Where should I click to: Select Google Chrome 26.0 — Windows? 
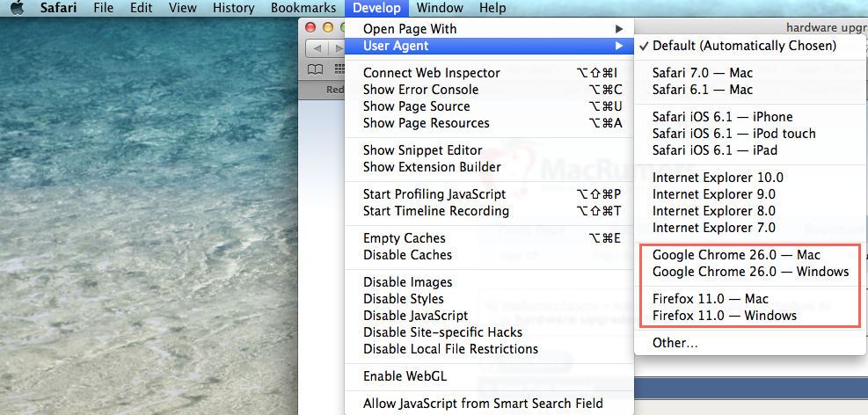point(748,272)
